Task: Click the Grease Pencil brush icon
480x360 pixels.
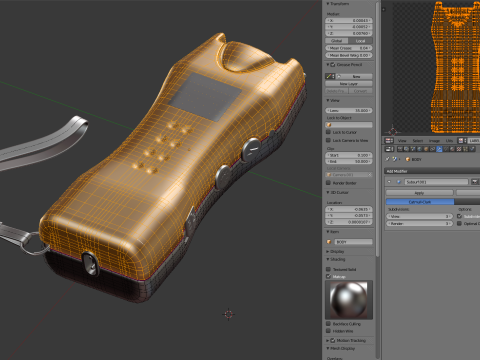Action: pyautogui.click(x=328, y=76)
